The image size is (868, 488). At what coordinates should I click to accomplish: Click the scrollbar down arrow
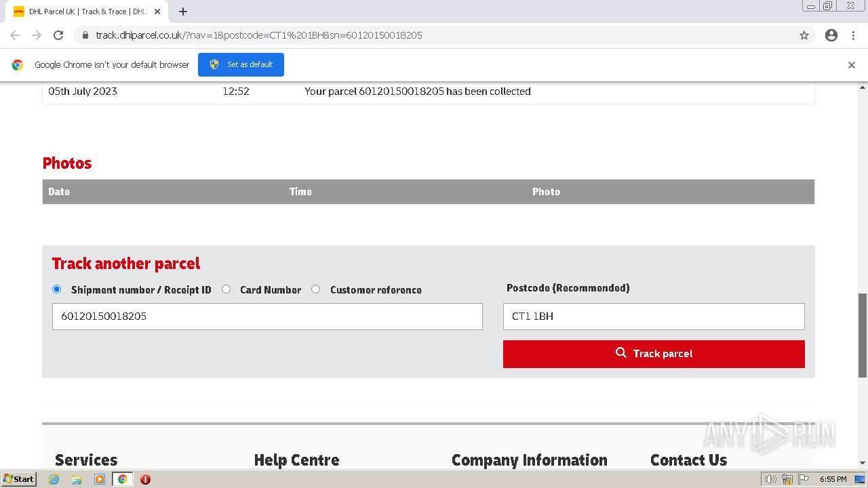tap(863, 464)
